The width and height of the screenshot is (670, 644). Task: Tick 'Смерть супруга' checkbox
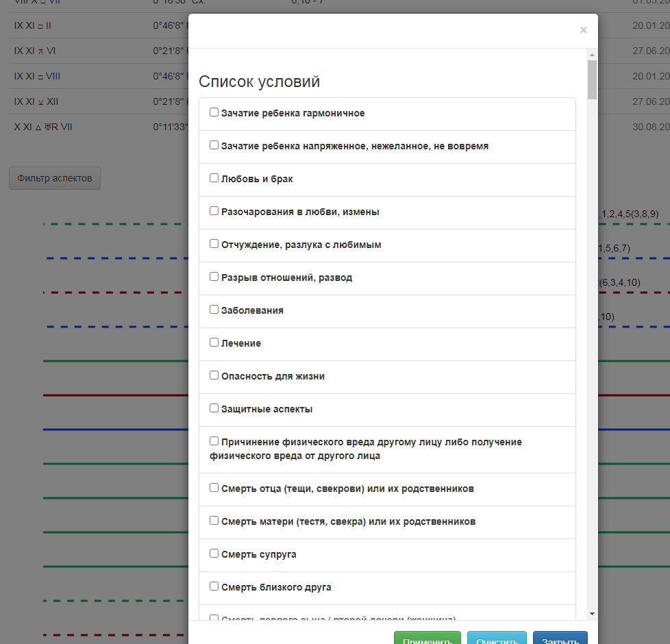(x=214, y=554)
